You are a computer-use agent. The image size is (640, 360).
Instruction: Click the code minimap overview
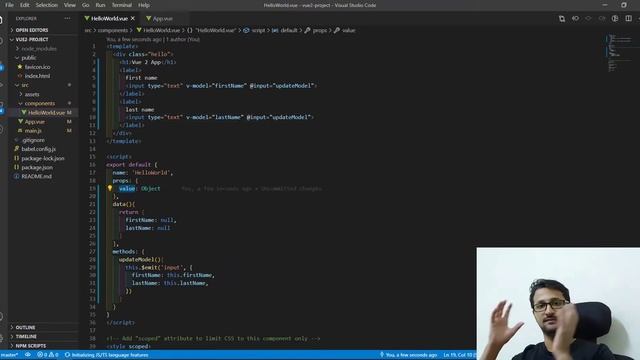point(619,53)
